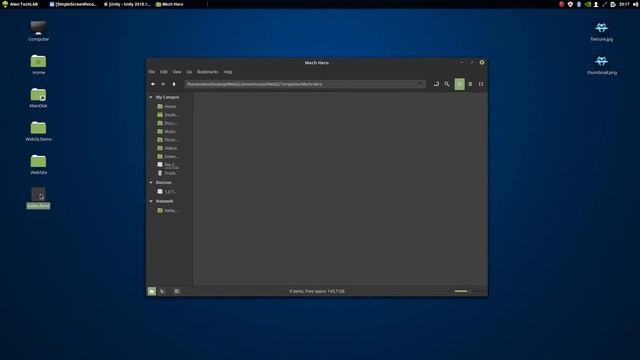The height and width of the screenshot is (360, 640).
Task: Select the Computer desktop icon
Action: [x=38, y=31]
